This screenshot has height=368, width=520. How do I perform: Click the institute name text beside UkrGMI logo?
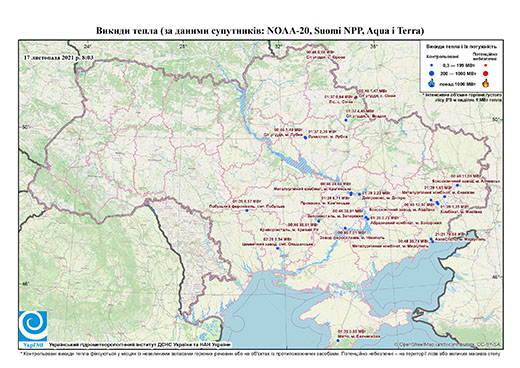coord(140,344)
